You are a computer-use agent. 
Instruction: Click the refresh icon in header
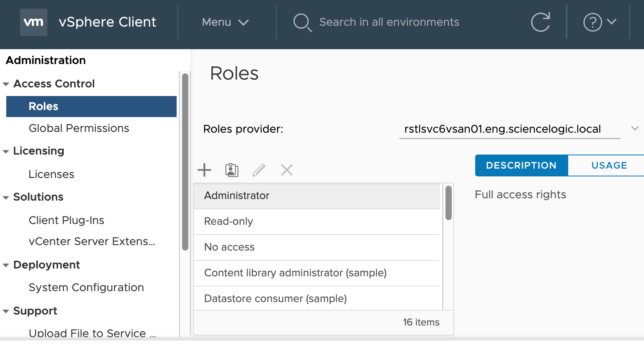(x=540, y=22)
